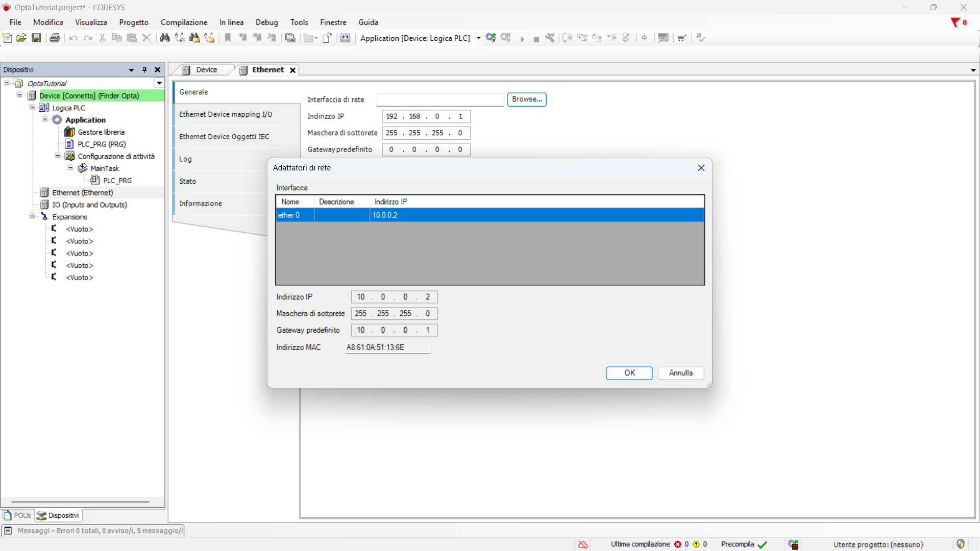Collapse the Configurazione di attività node
The height and width of the screenshot is (551, 980).
[x=58, y=156]
